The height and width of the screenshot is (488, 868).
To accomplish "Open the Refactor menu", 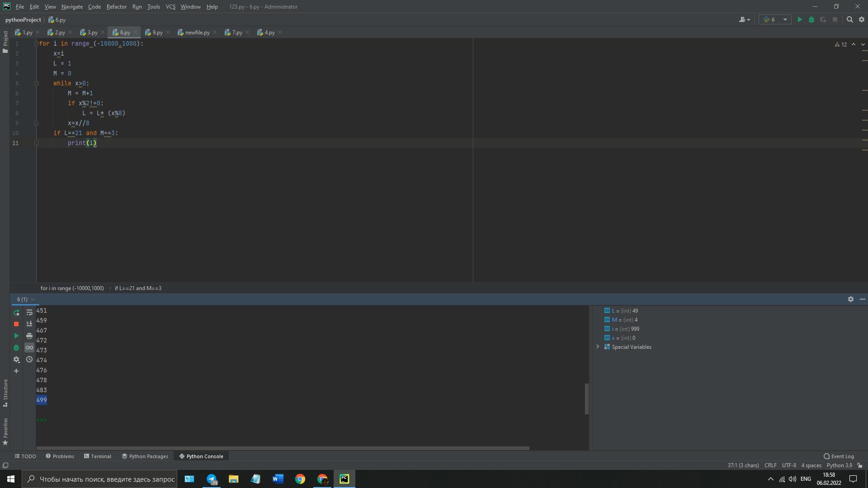I will [116, 7].
